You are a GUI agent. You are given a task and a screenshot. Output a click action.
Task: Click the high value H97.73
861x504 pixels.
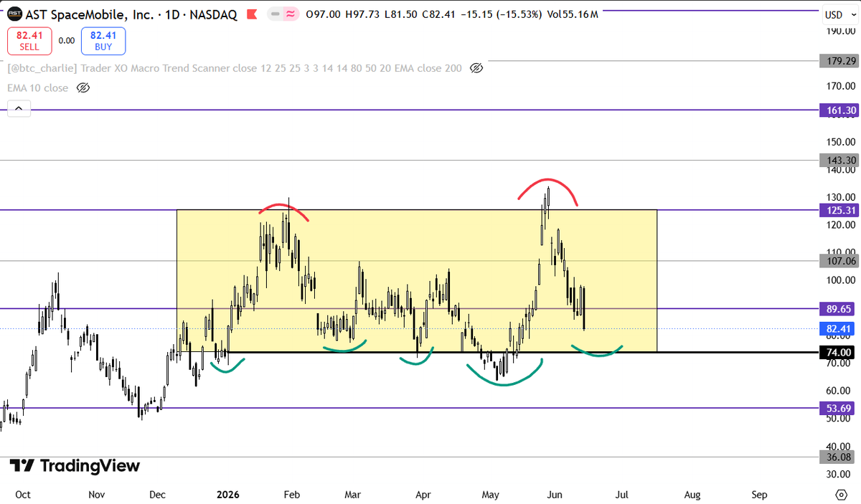click(363, 14)
